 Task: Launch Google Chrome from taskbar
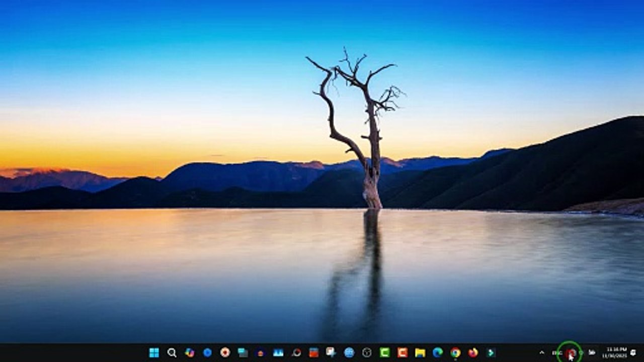pyautogui.click(x=455, y=352)
